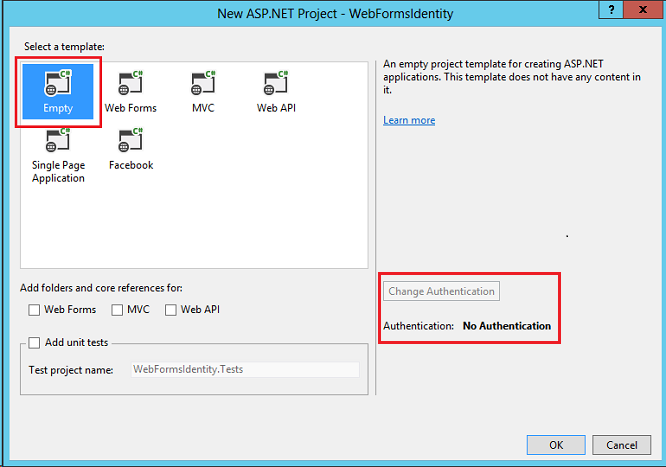Click the help question mark icon
This screenshot has width=666, height=467.
click(611, 10)
